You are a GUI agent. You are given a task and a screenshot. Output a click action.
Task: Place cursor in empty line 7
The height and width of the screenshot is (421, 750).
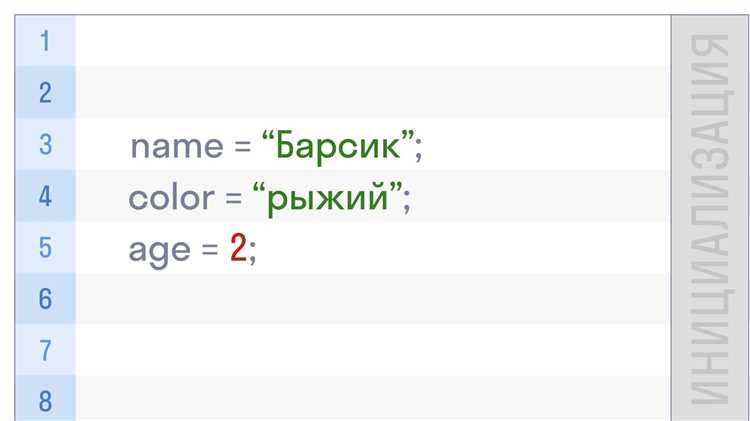371,350
